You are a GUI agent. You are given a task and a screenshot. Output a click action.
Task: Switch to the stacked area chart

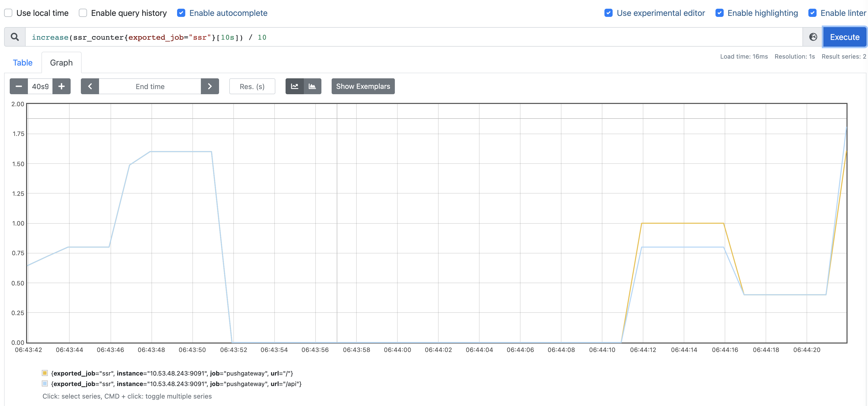312,86
